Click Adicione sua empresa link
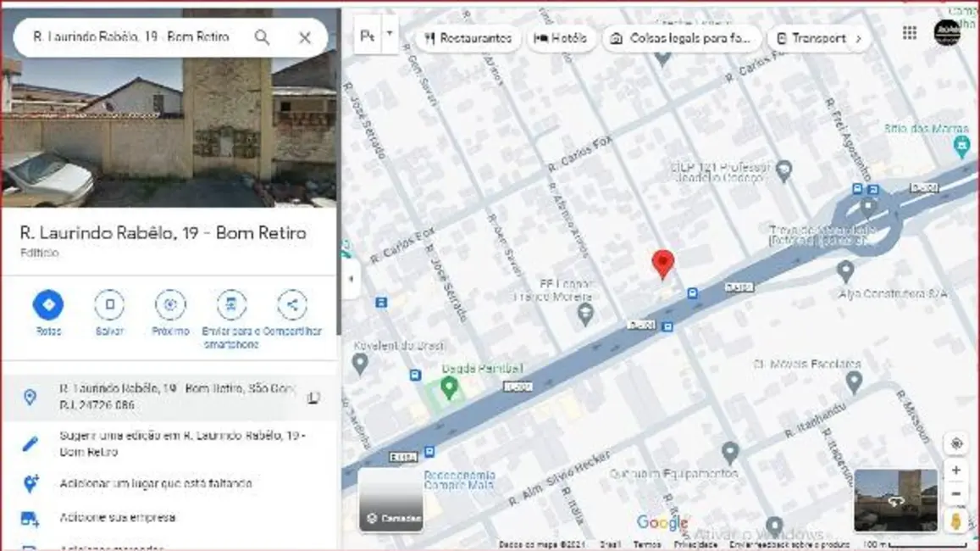The width and height of the screenshot is (980, 551). pos(118,517)
